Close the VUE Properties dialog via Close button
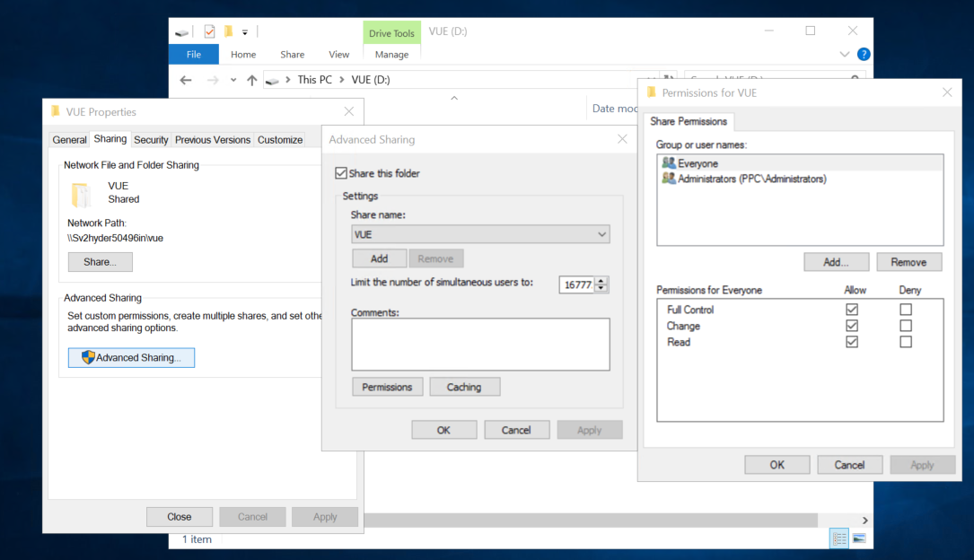This screenshot has width=974, height=560. 179,517
